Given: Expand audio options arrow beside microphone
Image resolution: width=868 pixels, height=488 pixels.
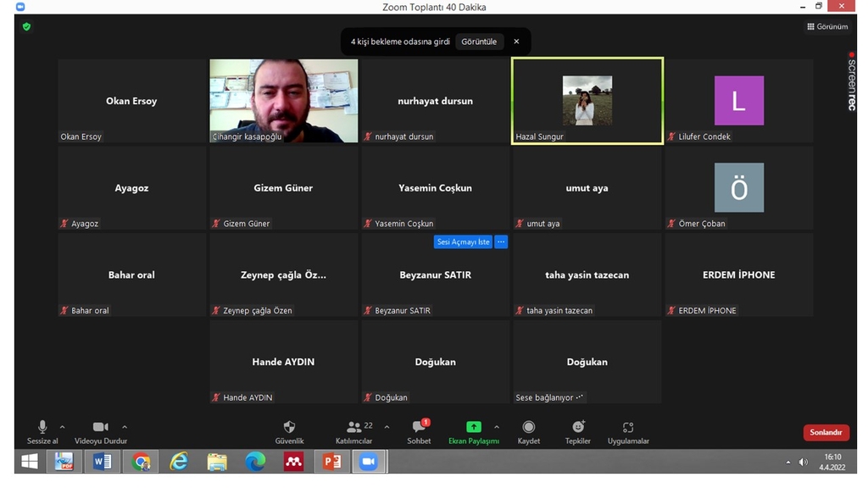Looking at the screenshot, I should coord(62,427).
